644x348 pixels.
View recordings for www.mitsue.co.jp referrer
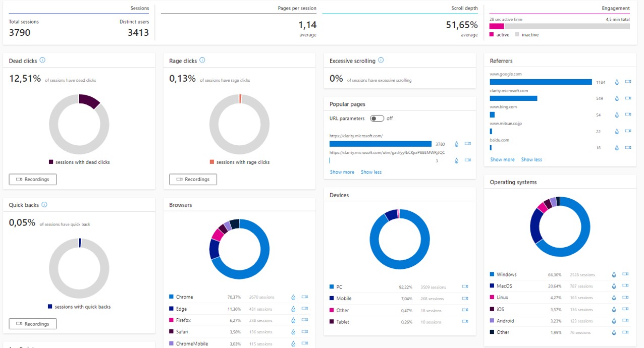pyautogui.click(x=628, y=131)
